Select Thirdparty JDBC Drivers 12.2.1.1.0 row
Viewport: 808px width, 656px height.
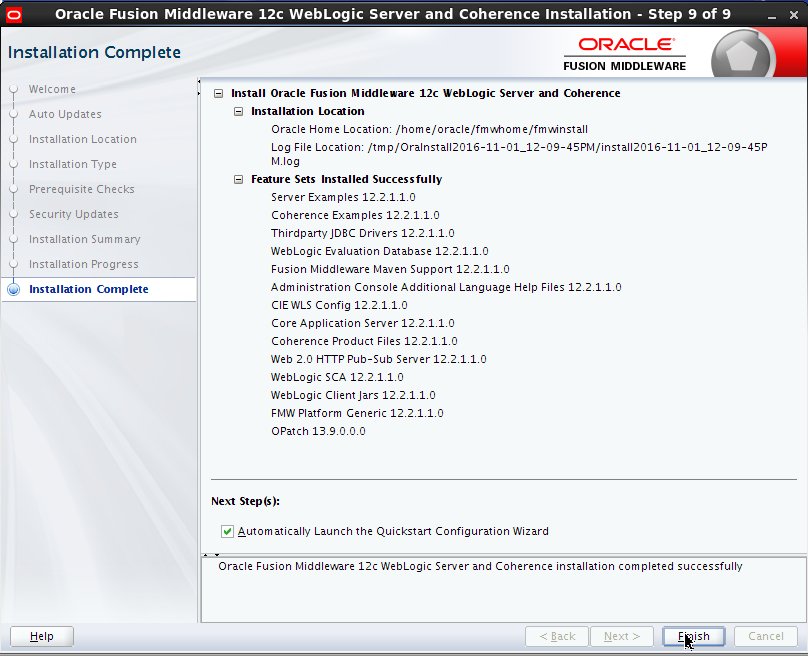(x=363, y=233)
